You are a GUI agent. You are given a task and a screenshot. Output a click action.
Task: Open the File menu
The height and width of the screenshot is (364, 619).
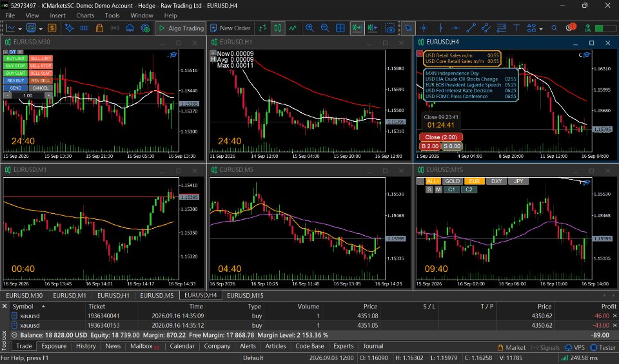click(10, 15)
